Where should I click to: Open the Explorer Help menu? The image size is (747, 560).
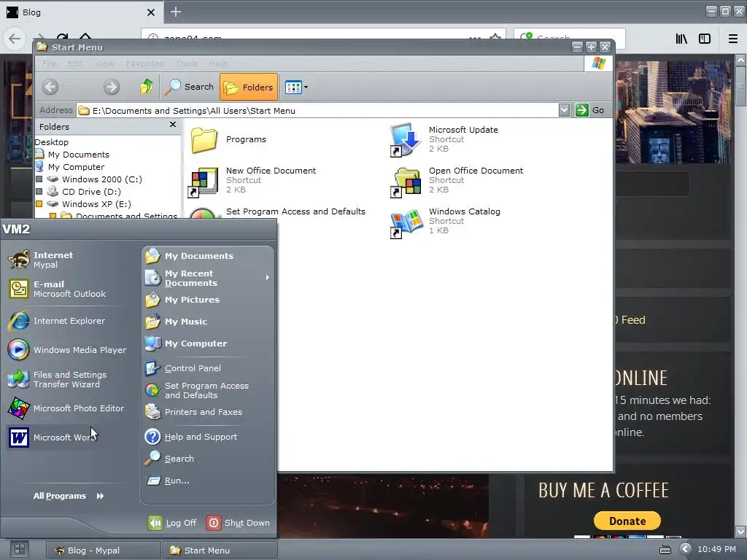tap(218, 63)
